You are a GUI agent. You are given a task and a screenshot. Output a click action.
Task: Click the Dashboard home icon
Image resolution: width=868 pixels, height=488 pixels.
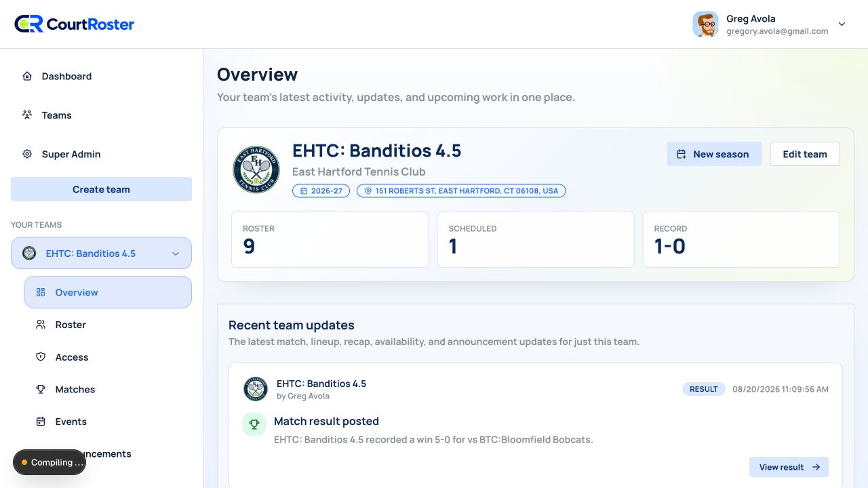click(x=27, y=77)
